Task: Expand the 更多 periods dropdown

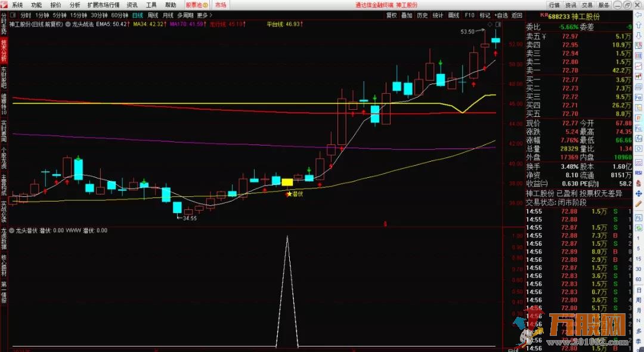Action: tap(205, 16)
